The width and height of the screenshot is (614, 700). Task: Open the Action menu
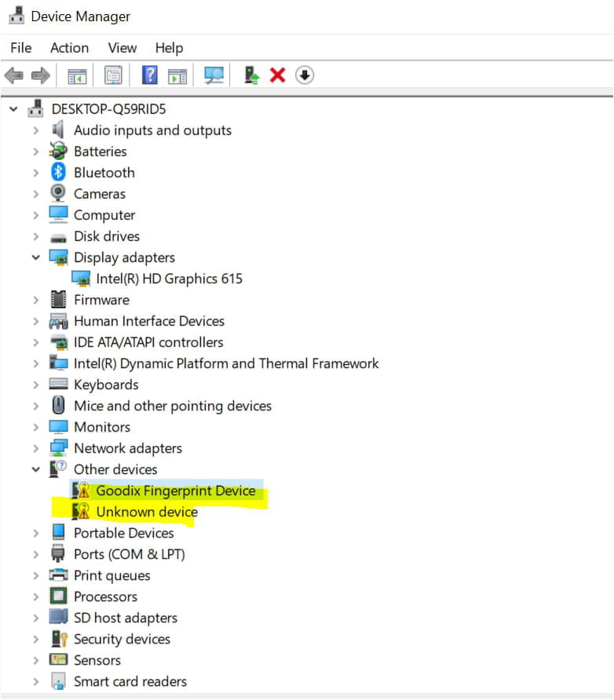[x=69, y=48]
